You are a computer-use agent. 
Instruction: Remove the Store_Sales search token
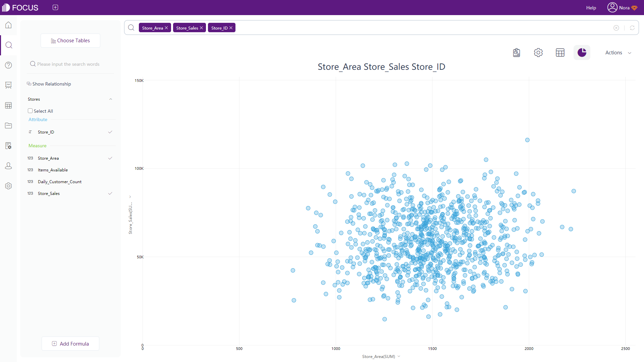pyautogui.click(x=201, y=28)
